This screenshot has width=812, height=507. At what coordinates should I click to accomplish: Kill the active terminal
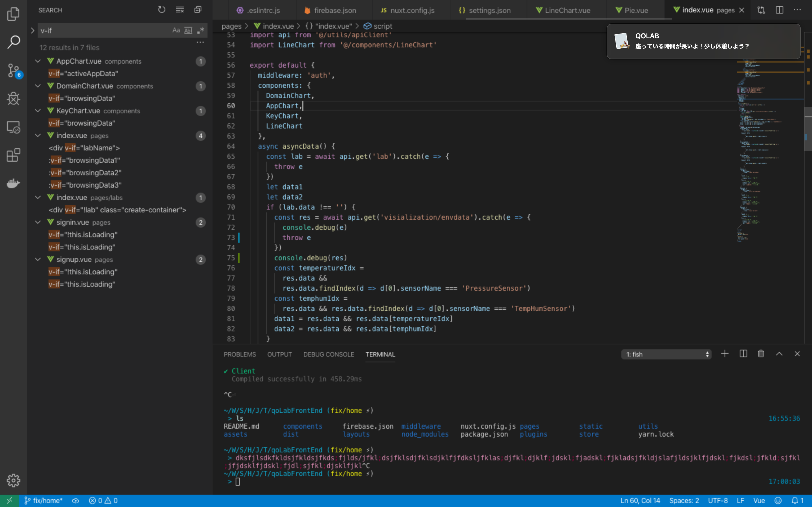tap(760, 354)
